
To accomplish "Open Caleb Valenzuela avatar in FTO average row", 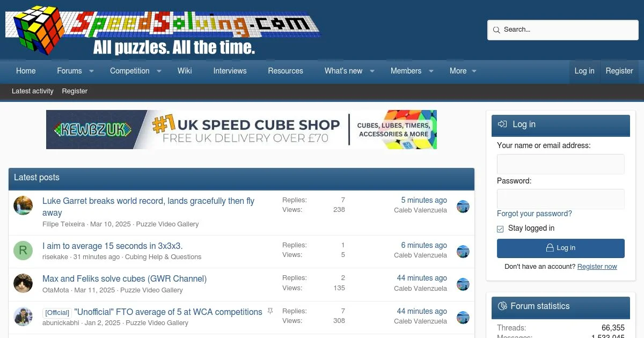I will click(463, 318).
